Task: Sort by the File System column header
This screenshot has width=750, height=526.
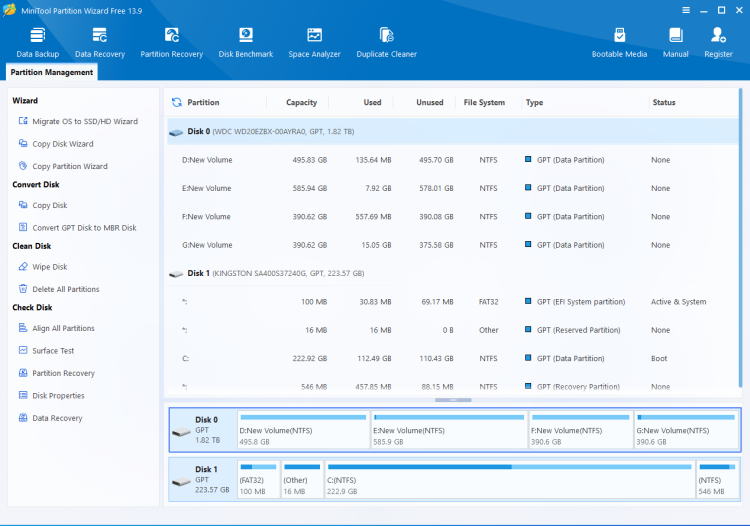Action: (484, 102)
